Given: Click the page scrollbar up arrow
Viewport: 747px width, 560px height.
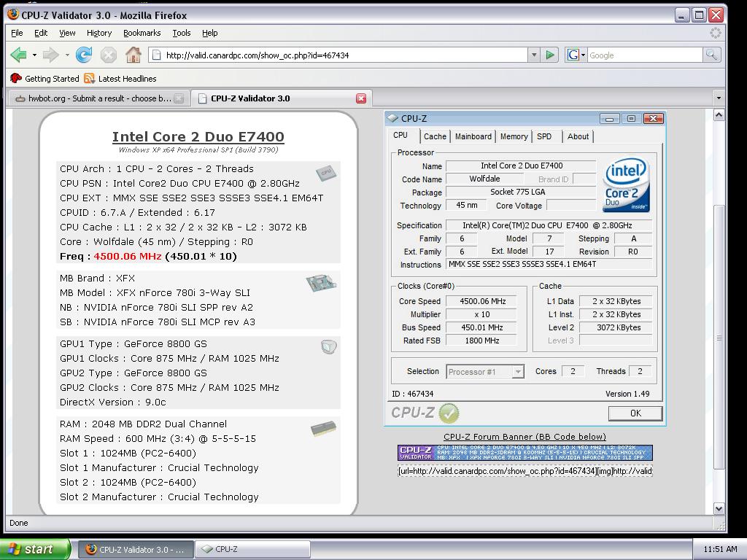Looking at the screenshot, I should pyautogui.click(x=719, y=114).
